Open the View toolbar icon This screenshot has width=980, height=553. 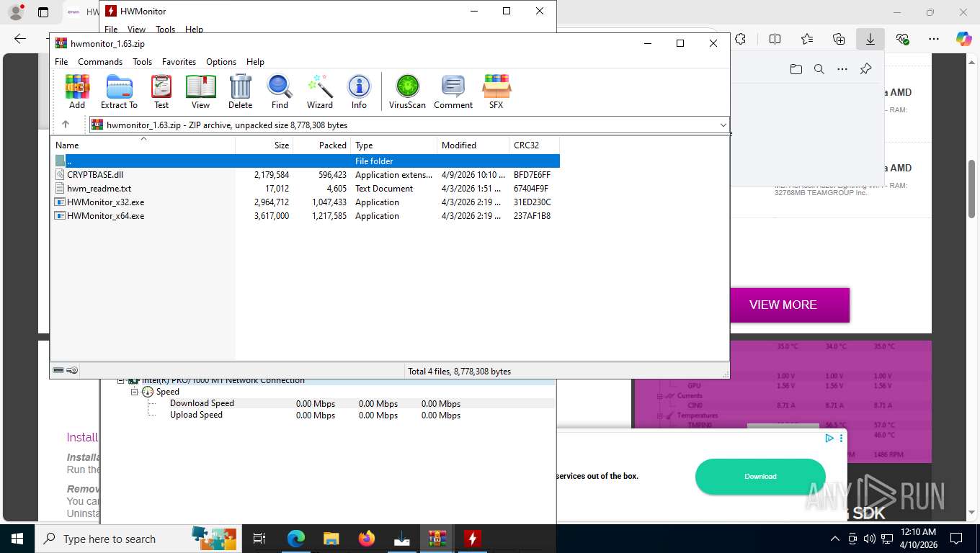(x=200, y=91)
